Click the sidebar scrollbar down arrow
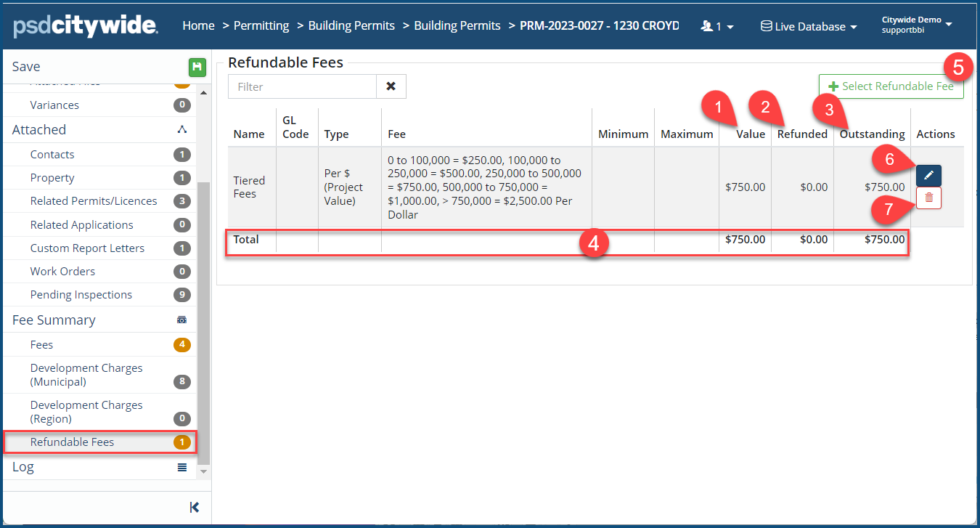 (203, 472)
